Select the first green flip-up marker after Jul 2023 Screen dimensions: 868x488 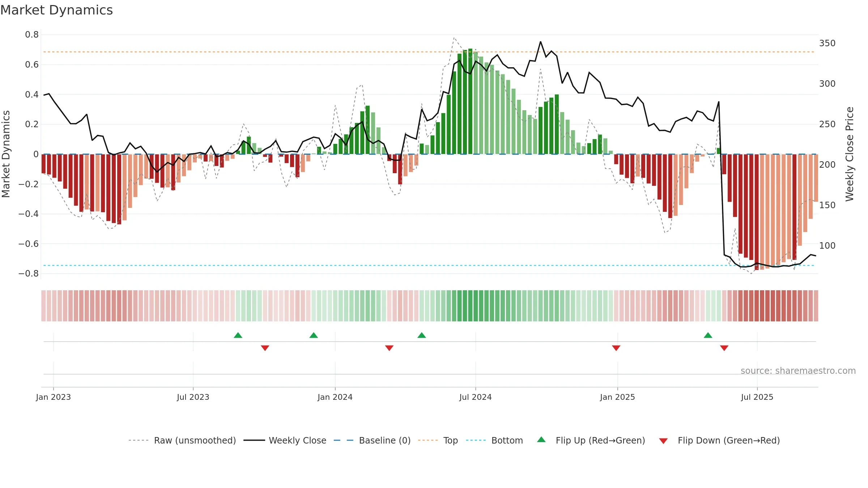(238, 335)
